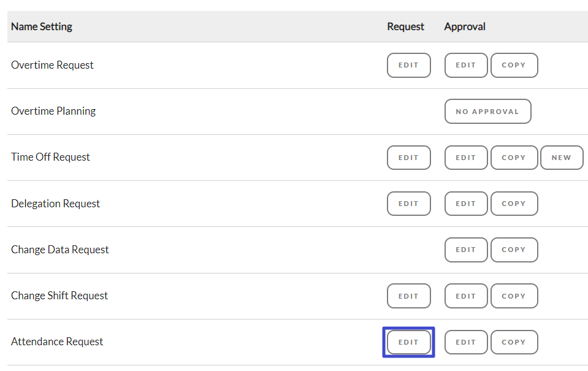Copy the Change Data Request approval
588x371 pixels.
514,250
